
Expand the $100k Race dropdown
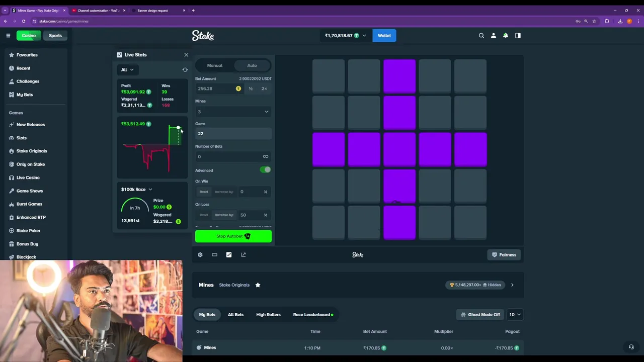click(136, 190)
